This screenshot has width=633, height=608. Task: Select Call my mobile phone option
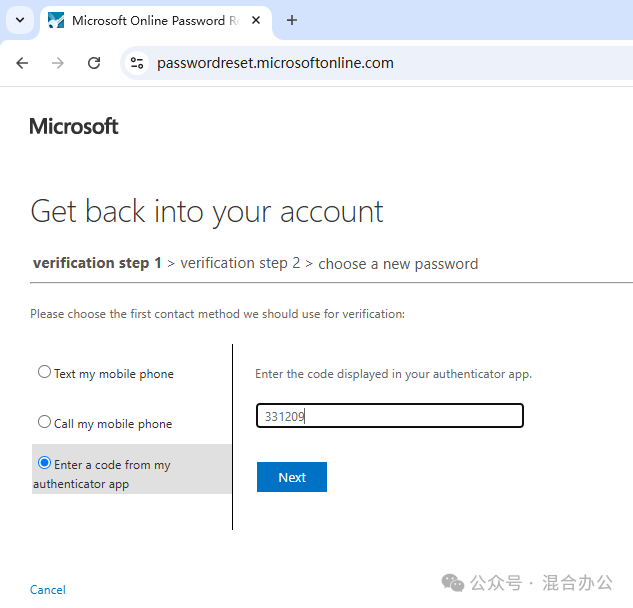44,421
